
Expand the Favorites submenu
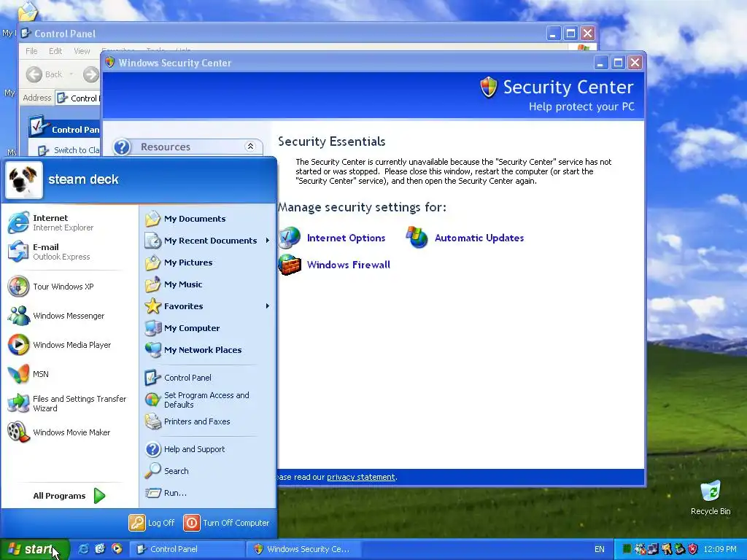click(208, 306)
